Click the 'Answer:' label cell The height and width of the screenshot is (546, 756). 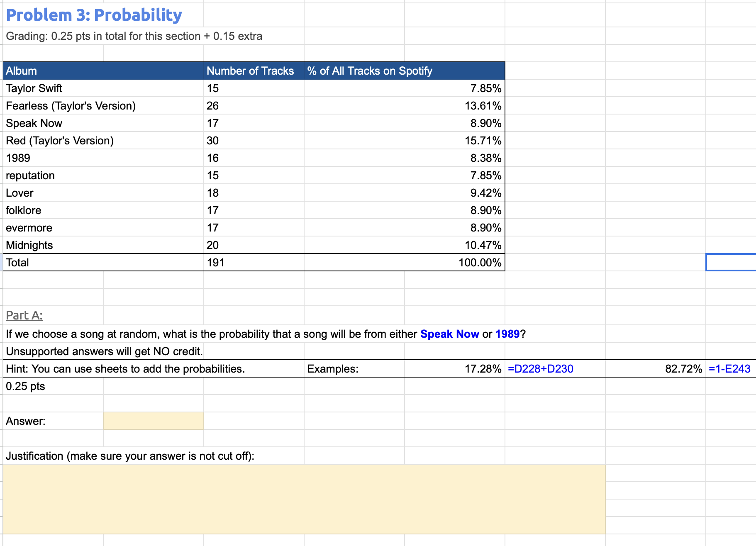53,421
